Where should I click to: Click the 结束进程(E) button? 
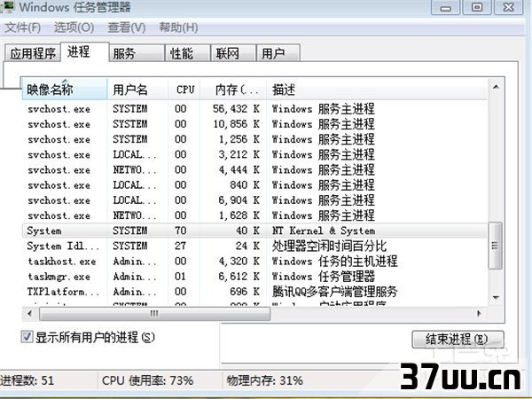pyautogui.click(x=458, y=339)
